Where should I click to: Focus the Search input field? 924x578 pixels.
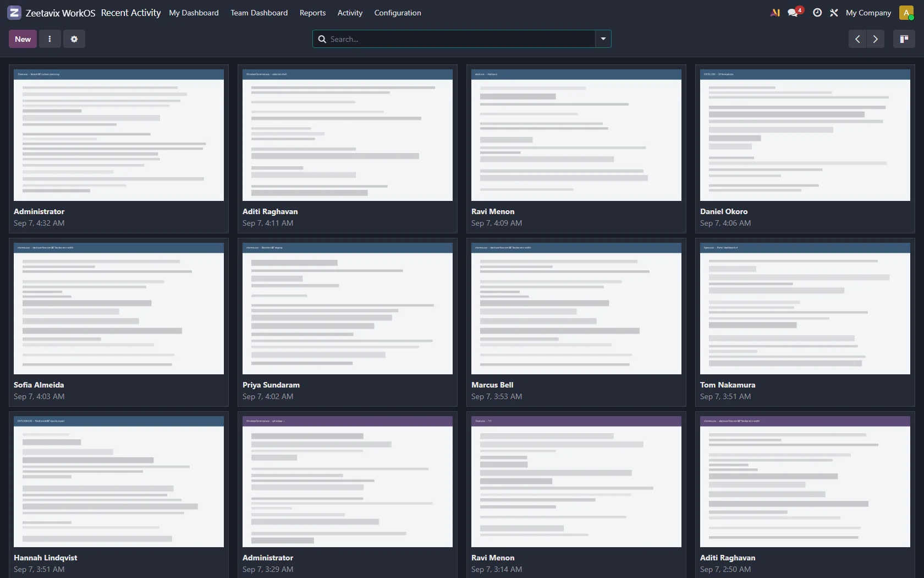pos(461,39)
